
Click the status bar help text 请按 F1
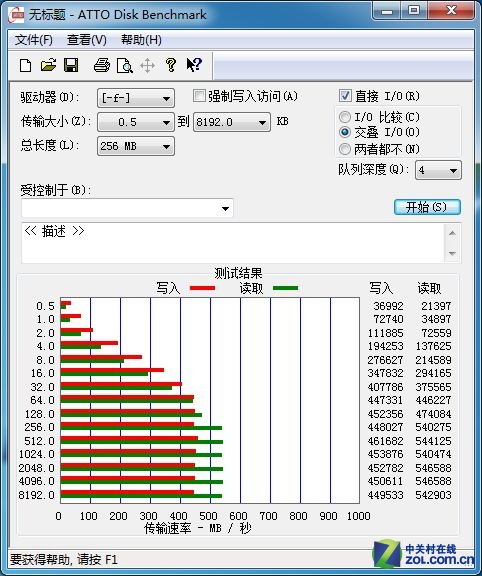pos(97,560)
